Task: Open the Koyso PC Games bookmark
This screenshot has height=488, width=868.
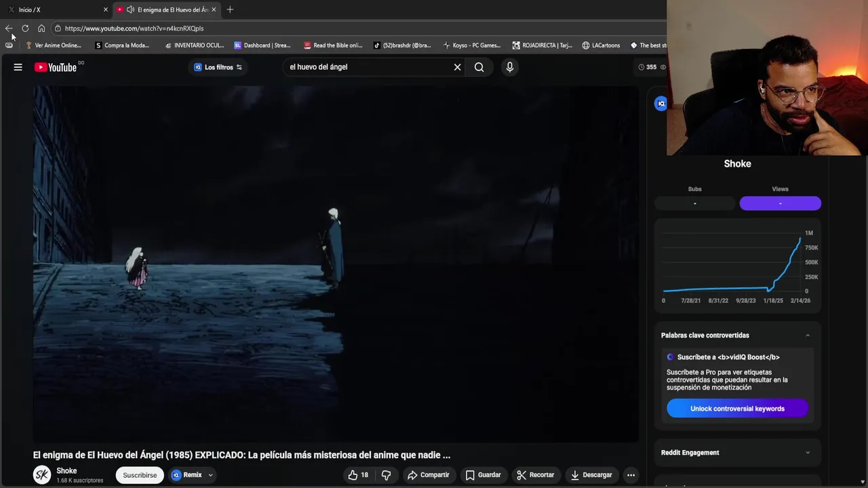Action: 471,45
